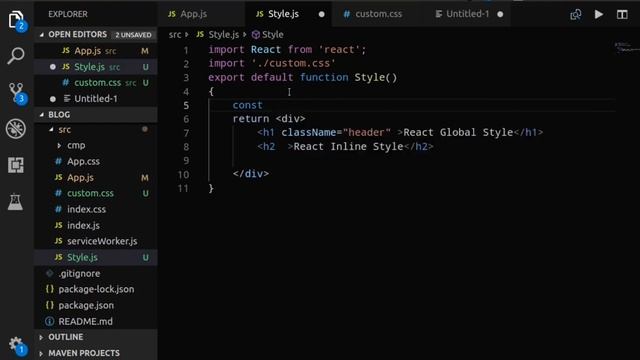Select Style.js in Open Editors list
The image size is (640, 360).
point(96,67)
